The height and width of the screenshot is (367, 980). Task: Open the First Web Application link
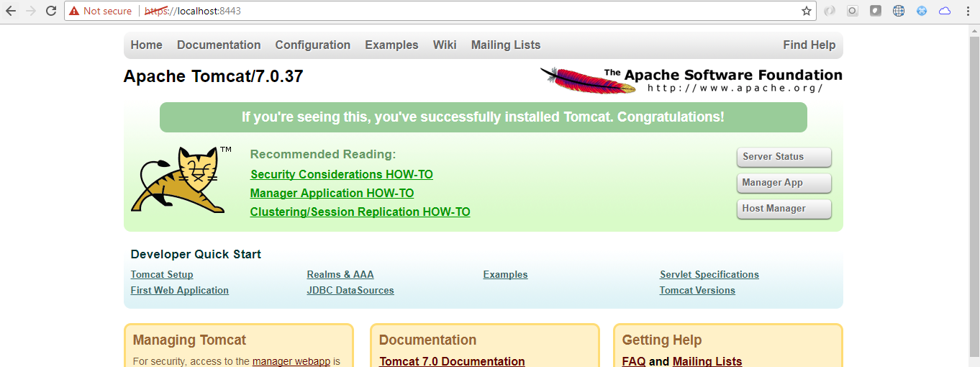[180, 290]
